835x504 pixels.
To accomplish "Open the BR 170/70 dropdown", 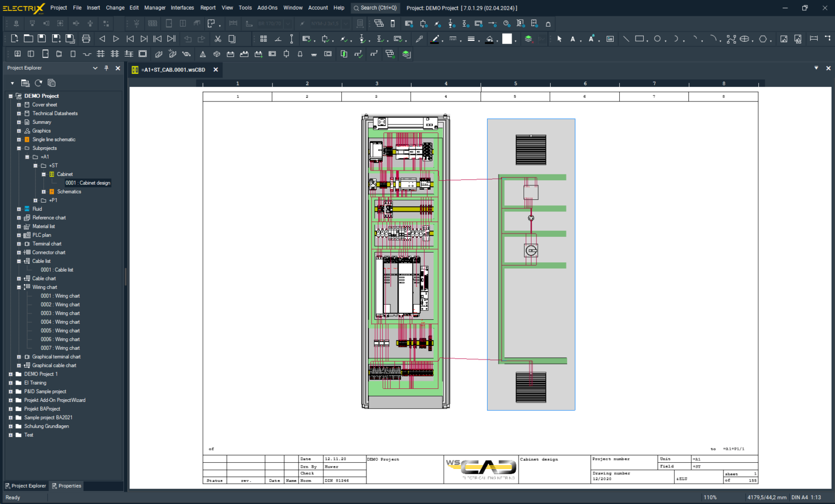I will pyautogui.click(x=288, y=23).
